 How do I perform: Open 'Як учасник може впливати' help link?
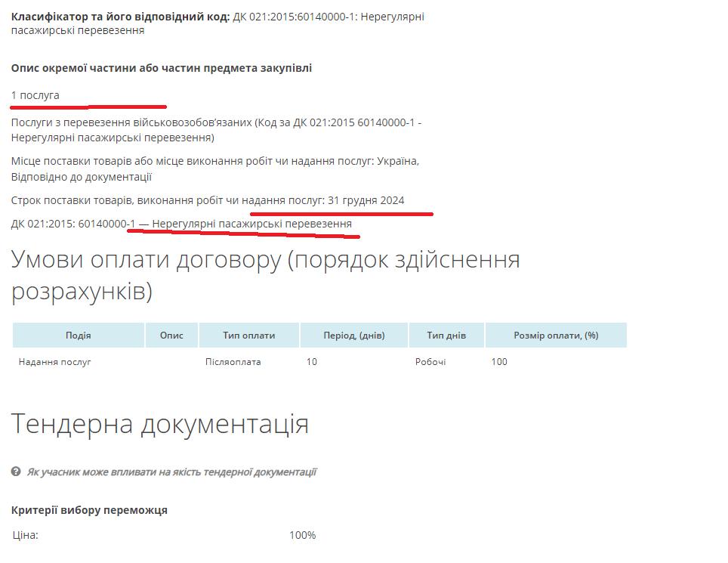[171, 472]
